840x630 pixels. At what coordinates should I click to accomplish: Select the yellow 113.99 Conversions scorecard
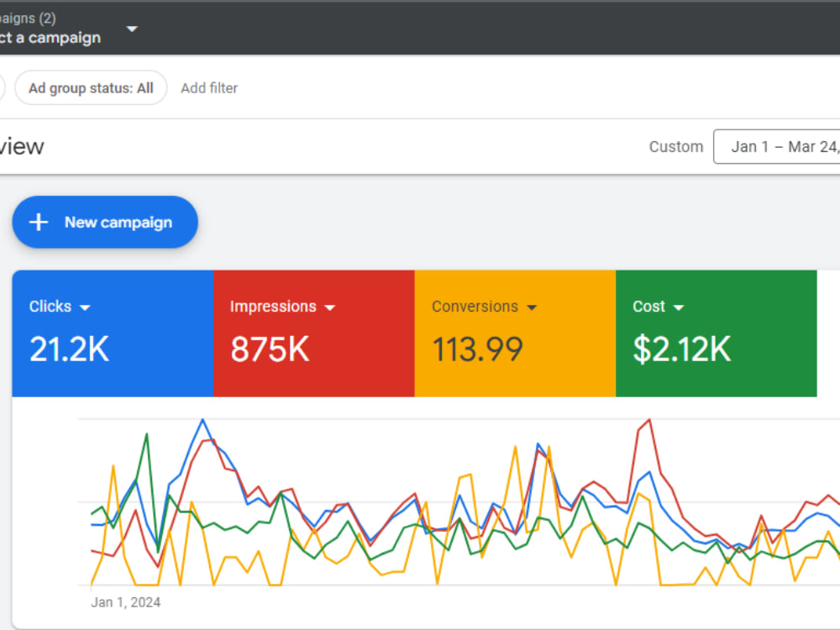pyautogui.click(x=516, y=333)
